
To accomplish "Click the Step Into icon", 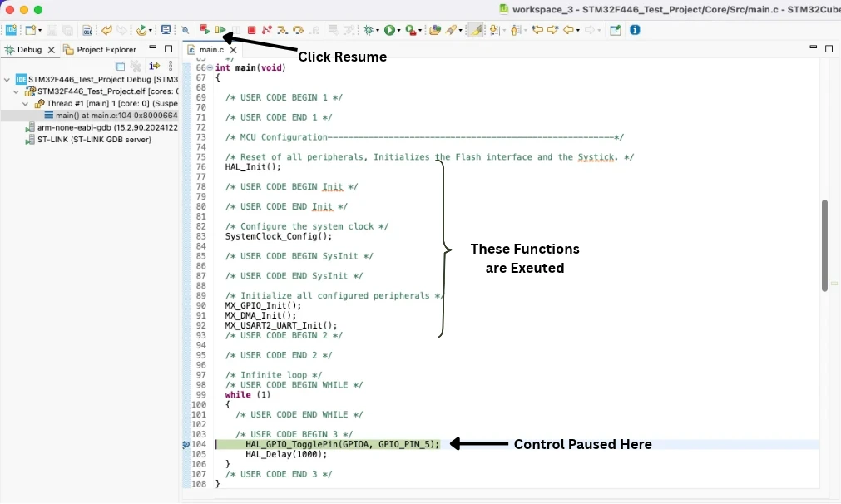I will (x=282, y=30).
